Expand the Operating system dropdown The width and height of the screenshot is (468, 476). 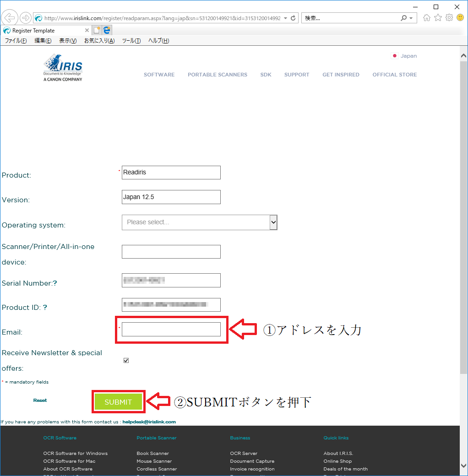273,222
